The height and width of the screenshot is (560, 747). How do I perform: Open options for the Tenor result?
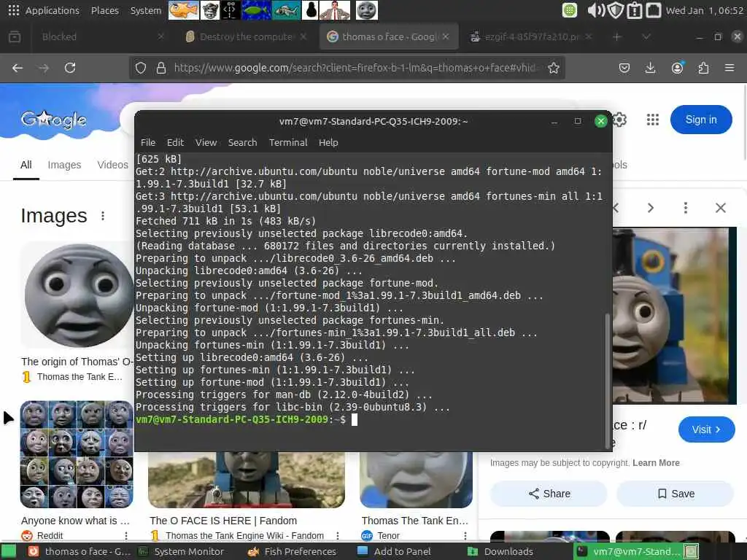point(465,536)
